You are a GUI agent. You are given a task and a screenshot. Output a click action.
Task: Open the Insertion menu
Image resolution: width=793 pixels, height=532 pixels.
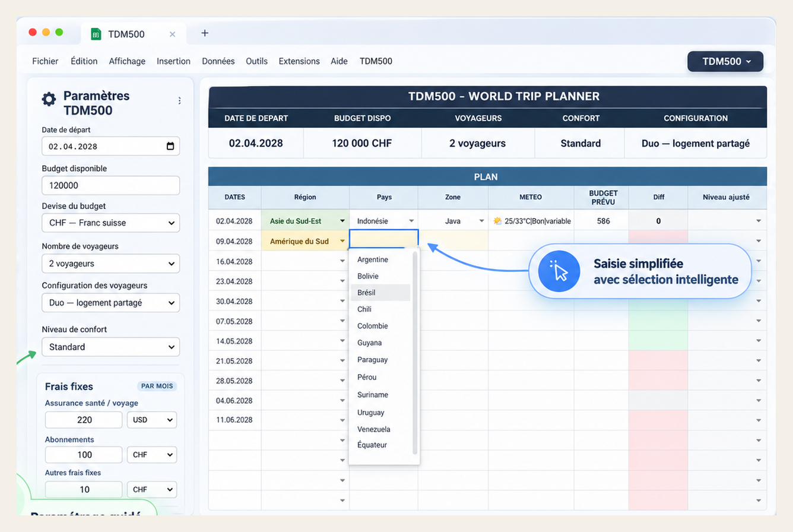coord(173,61)
